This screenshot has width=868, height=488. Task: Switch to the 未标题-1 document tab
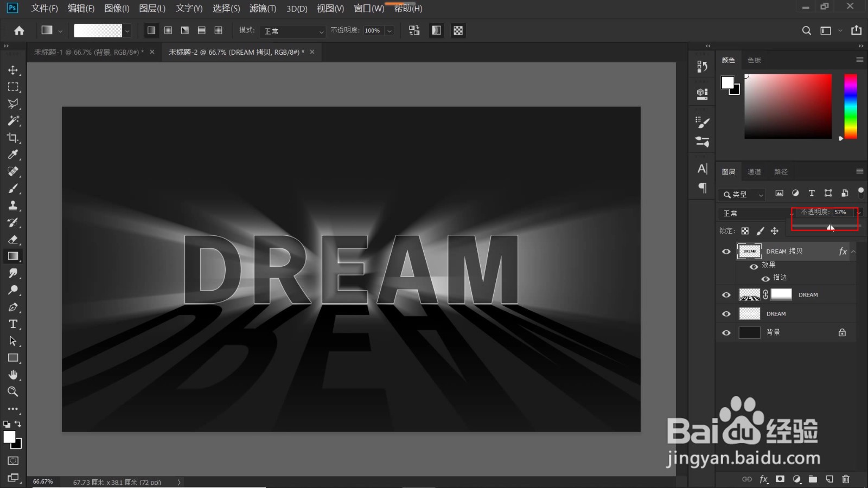coord(88,52)
